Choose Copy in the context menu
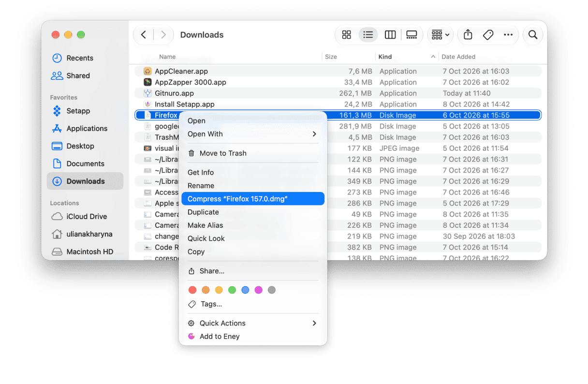Image resolution: width=588 pixels, height=384 pixels. point(253,251)
